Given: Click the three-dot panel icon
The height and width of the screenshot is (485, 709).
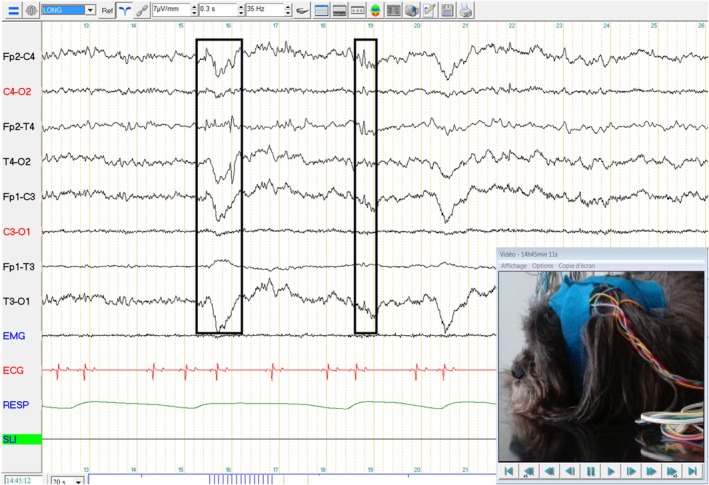Looking at the screenshot, I should pyautogui.click(x=357, y=10).
